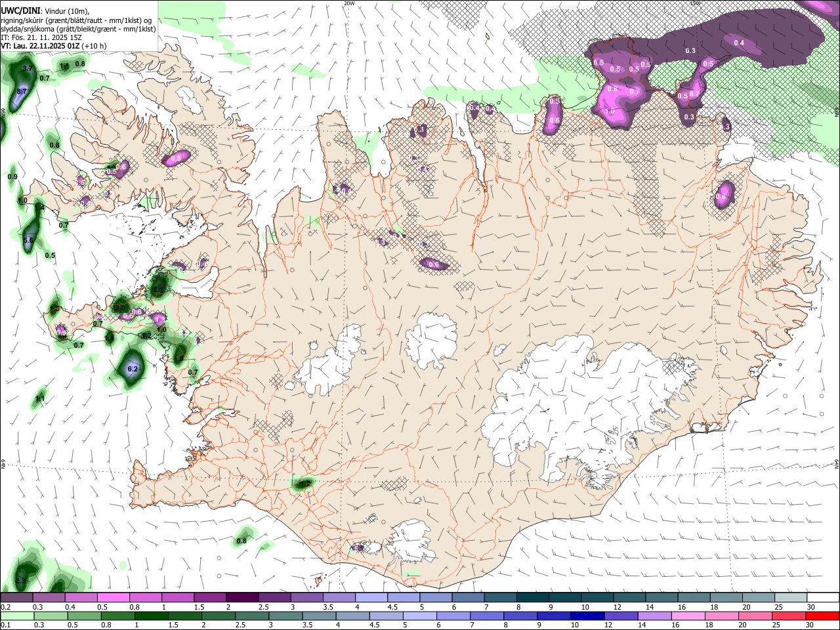Click the 0.9 rainfall value at the map edge
This screenshot has width=840, height=630.
coord(12,177)
